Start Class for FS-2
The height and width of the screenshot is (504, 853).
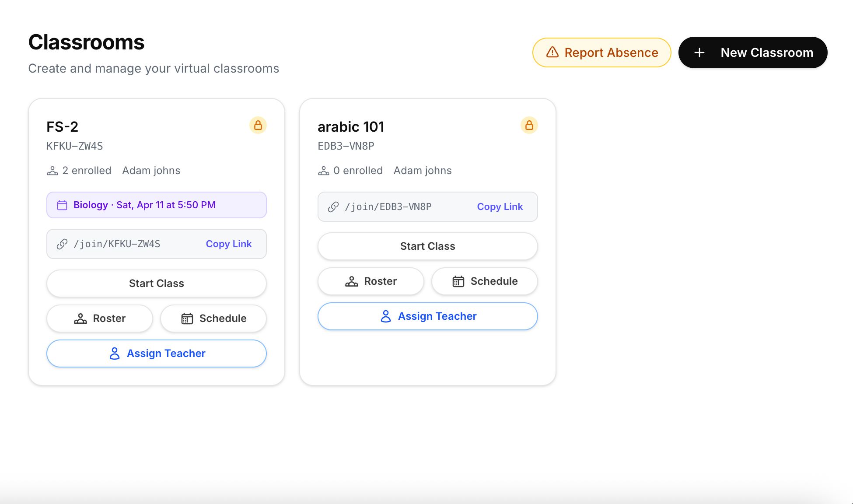coord(157,283)
